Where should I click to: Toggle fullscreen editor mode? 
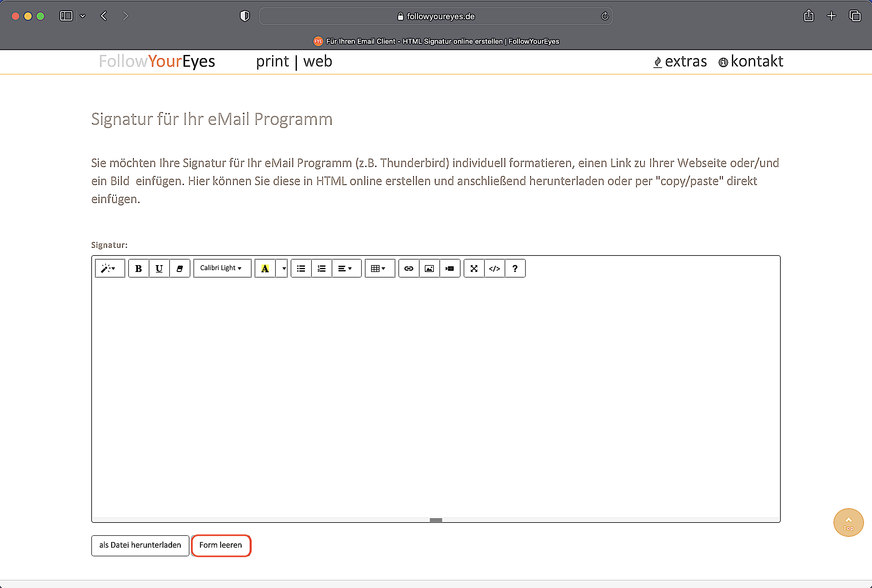tap(474, 269)
